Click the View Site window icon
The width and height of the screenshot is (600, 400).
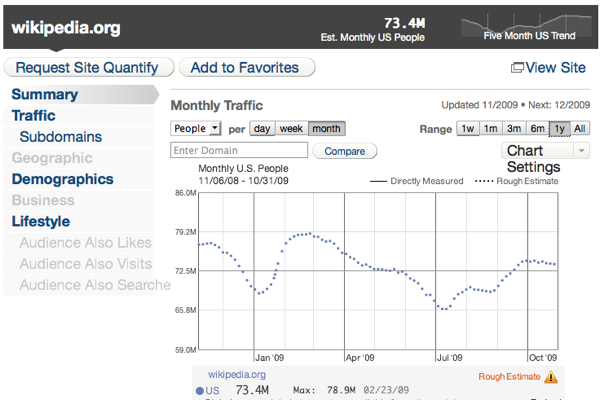pos(517,68)
